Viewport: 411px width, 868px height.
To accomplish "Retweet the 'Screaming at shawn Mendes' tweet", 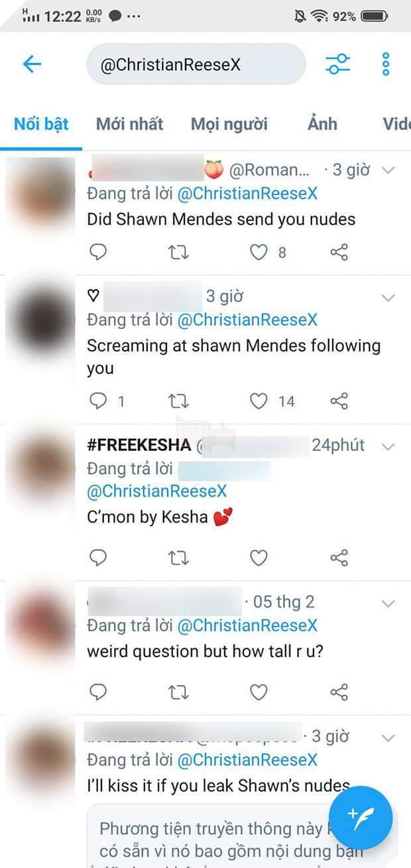I will pyautogui.click(x=177, y=401).
